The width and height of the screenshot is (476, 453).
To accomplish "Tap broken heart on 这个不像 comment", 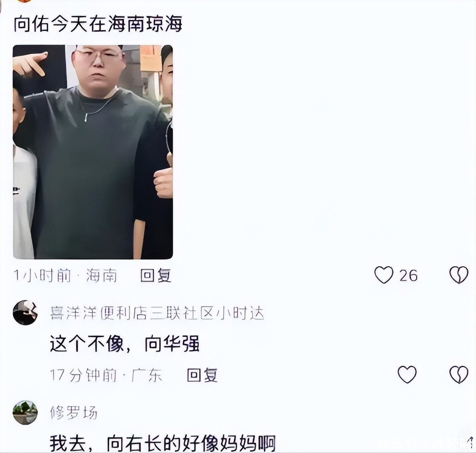I will click(459, 375).
